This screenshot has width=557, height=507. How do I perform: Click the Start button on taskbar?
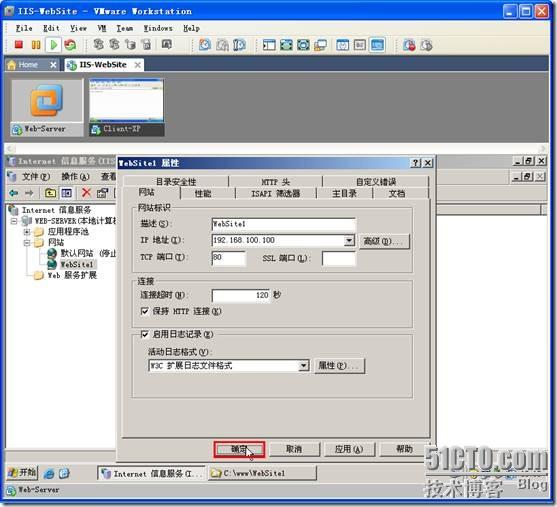(22, 473)
